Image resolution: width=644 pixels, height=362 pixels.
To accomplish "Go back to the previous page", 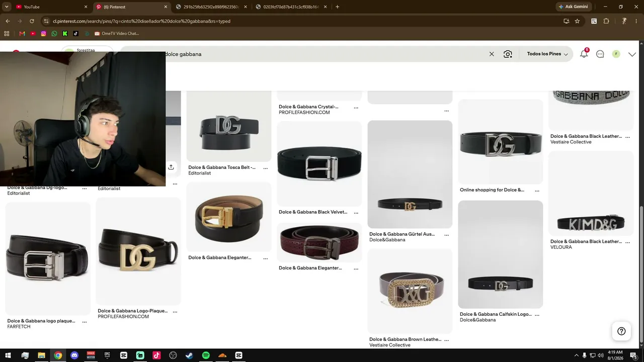I will (8, 21).
